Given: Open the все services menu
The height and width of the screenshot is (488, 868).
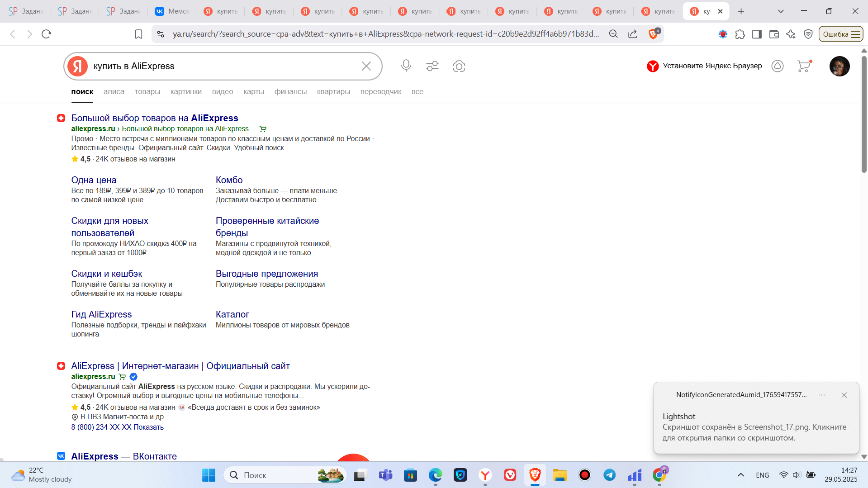Looking at the screenshot, I should [417, 91].
